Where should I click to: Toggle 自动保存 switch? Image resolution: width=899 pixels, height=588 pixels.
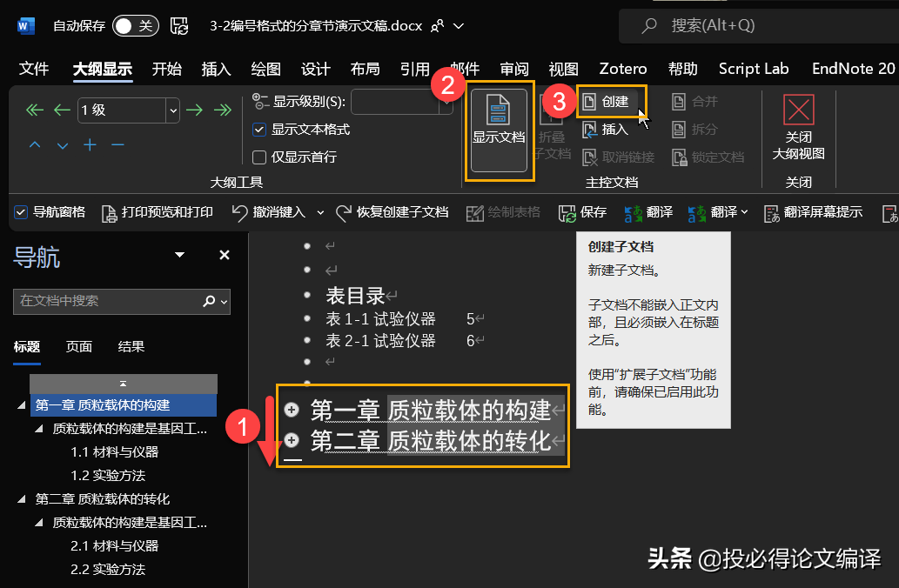136,26
